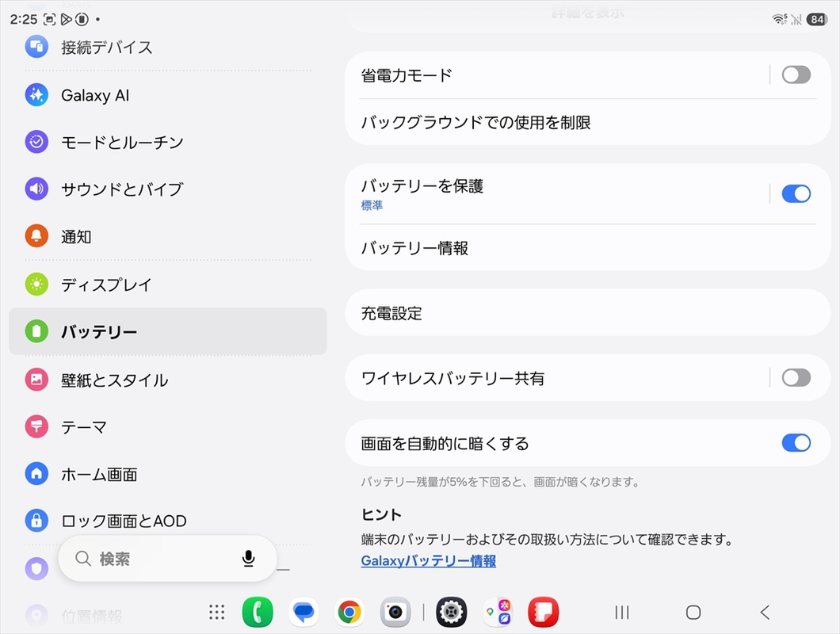Screen dimensions: 840x634
Task: Open the app drawer grid icon
Action: (217, 612)
